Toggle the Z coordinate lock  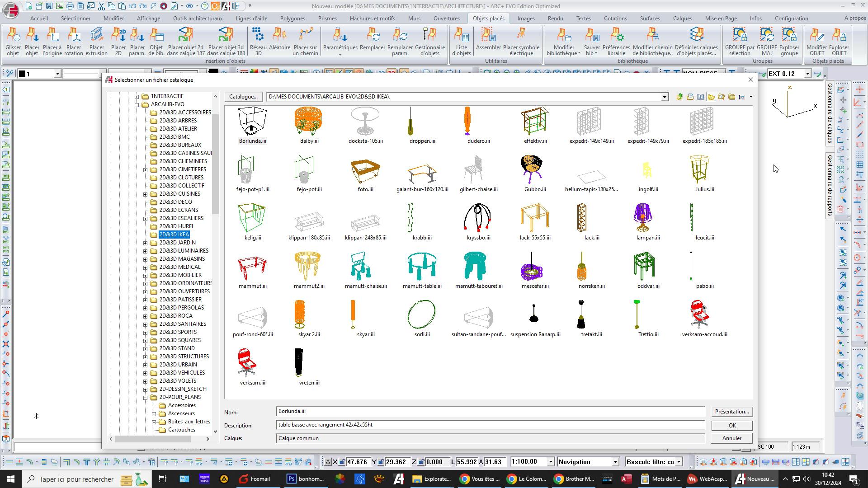click(x=420, y=462)
